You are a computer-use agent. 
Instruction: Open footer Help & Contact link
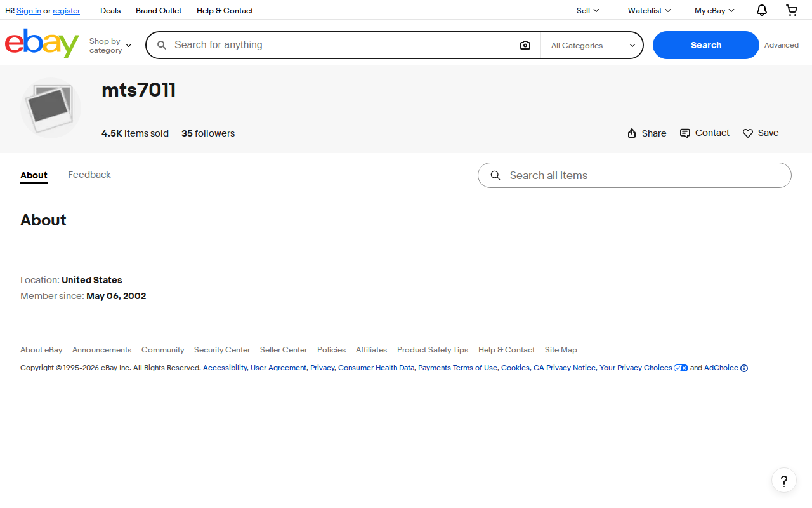point(506,350)
